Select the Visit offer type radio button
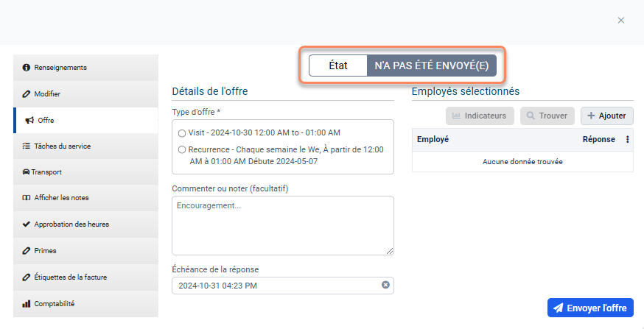 click(182, 133)
